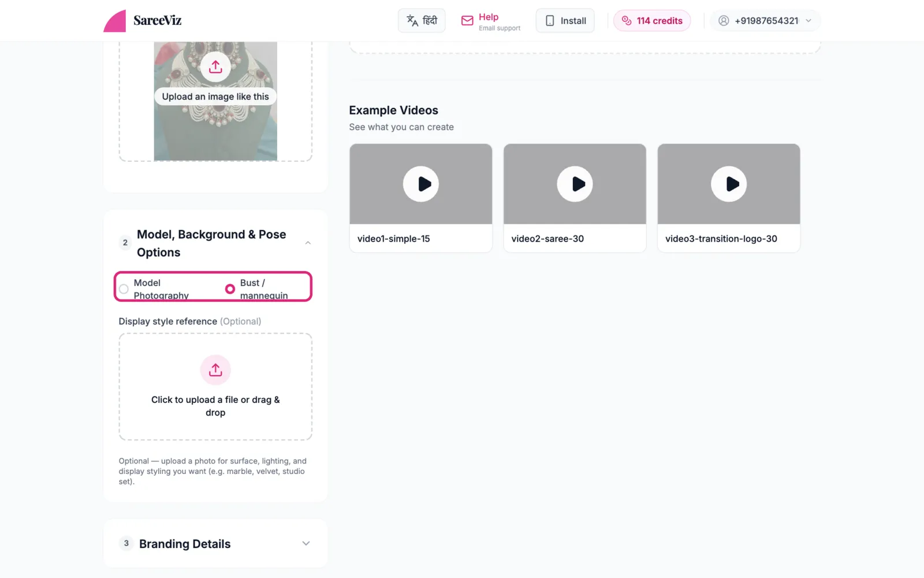Click 'Upload an image like this' label
924x578 pixels.
[x=215, y=97]
